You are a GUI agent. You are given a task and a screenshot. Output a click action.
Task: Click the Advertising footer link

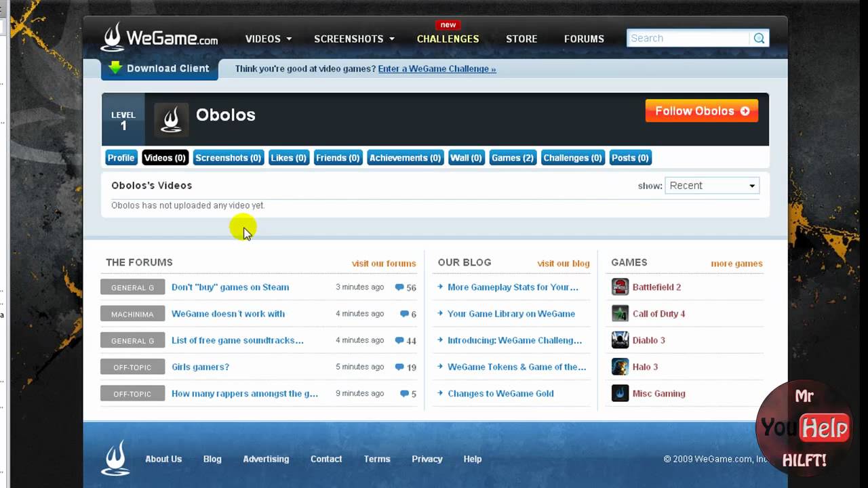point(266,459)
